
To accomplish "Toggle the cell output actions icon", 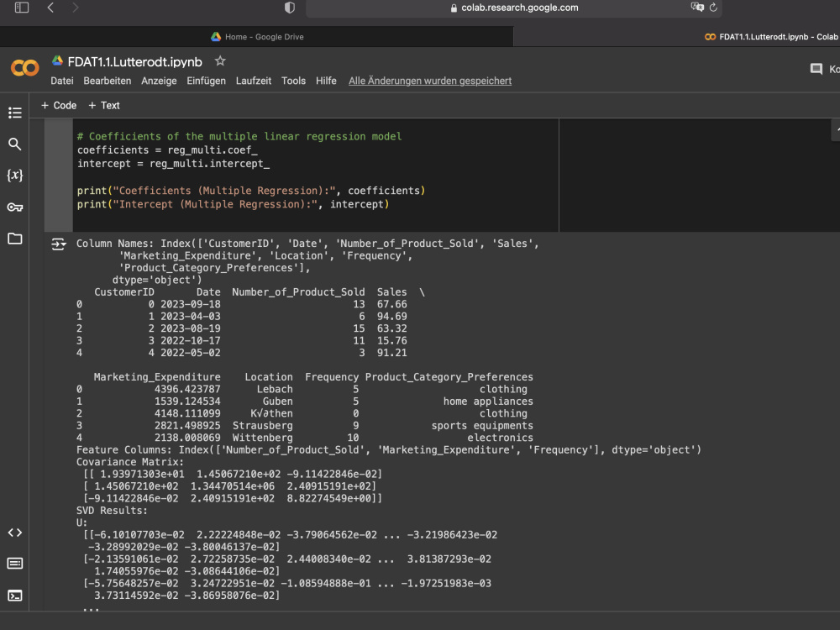I will 59,244.
